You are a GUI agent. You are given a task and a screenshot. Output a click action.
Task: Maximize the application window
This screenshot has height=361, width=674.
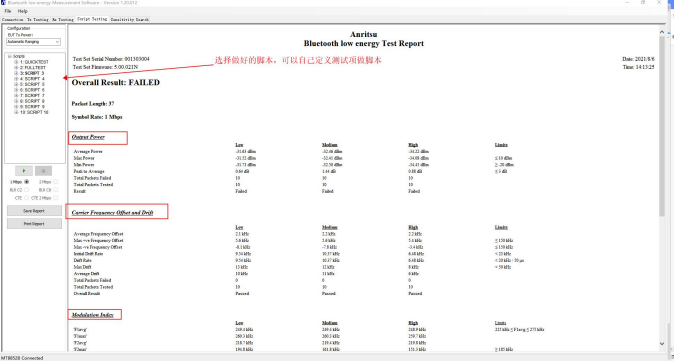pos(643,3)
